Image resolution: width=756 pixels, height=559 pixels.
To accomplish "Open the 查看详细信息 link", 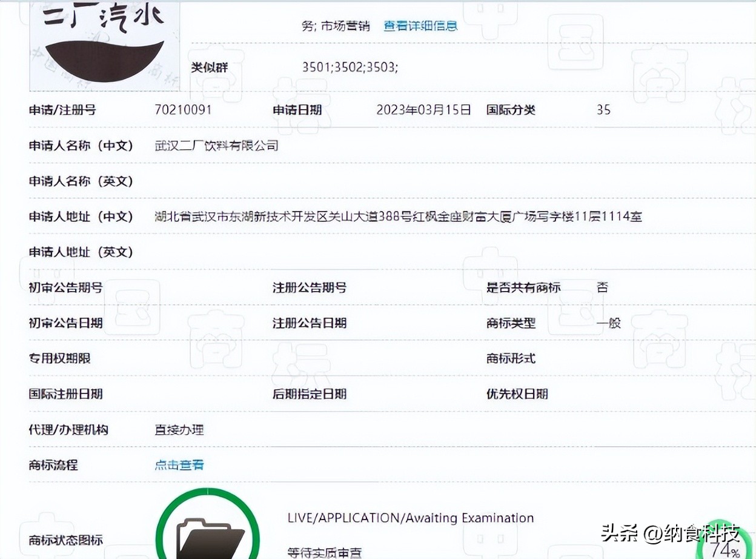I will [x=420, y=26].
